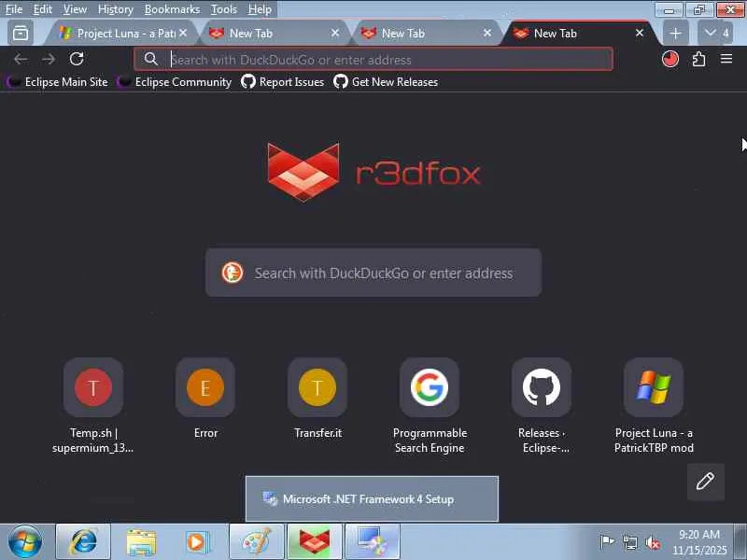This screenshot has height=560, width=747.
Task: Open the red circular toolbar extension icon
Action: (x=670, y=59)
